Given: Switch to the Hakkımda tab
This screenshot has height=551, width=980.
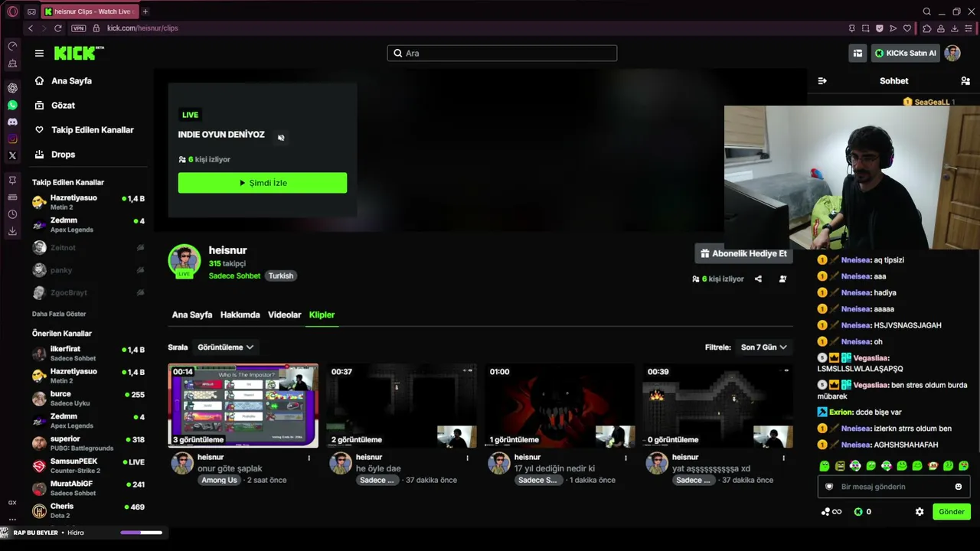Looking at the screenshot, I should 240,315.
